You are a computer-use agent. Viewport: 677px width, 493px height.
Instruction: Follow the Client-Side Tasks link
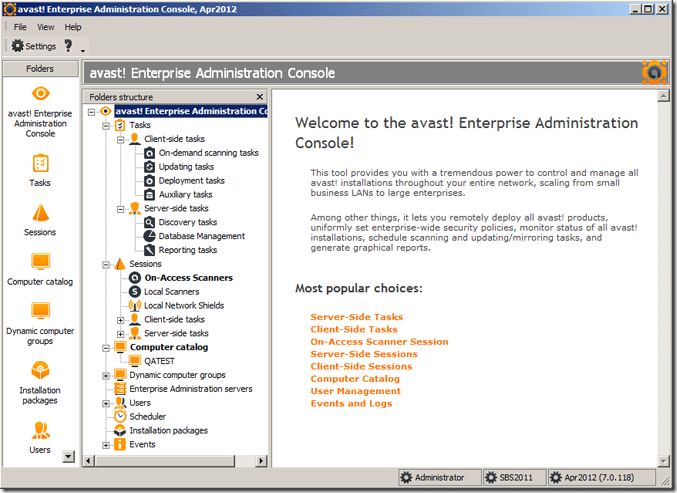coord(354,329)
